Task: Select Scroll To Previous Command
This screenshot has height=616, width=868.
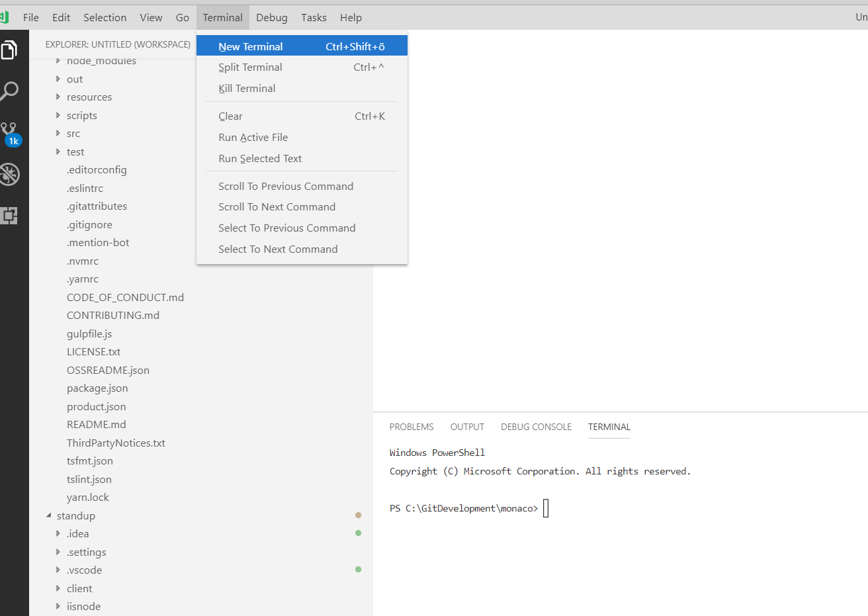Action: tap(286, 186)
